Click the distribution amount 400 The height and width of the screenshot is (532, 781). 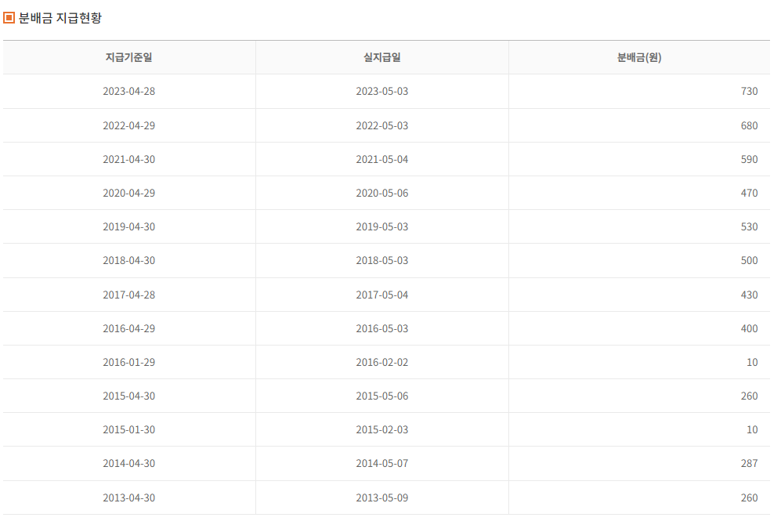(749, 329)
